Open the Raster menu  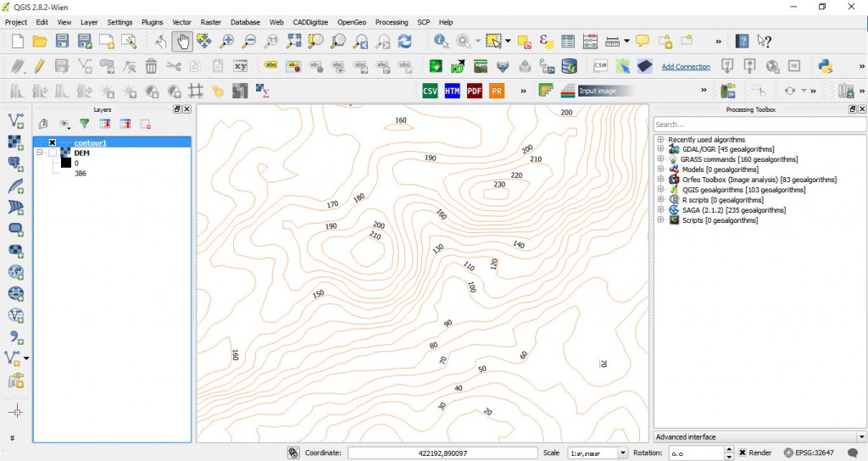[x=210, y=22]
